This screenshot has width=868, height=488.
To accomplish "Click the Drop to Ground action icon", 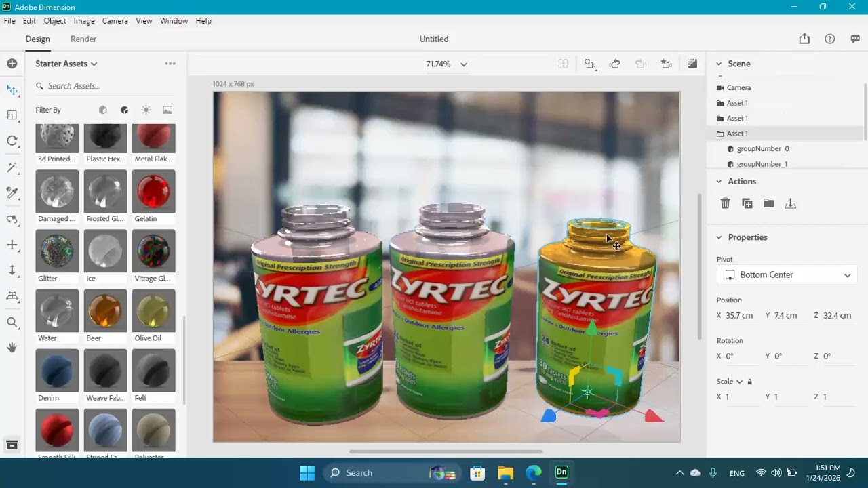I will point(790,203).
